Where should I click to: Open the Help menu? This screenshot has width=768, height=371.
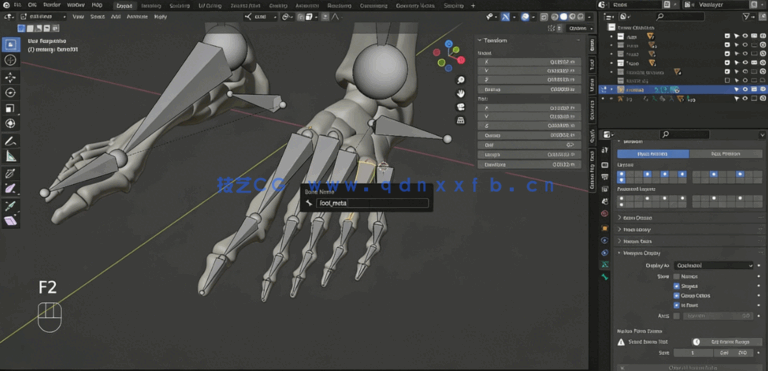97,5
